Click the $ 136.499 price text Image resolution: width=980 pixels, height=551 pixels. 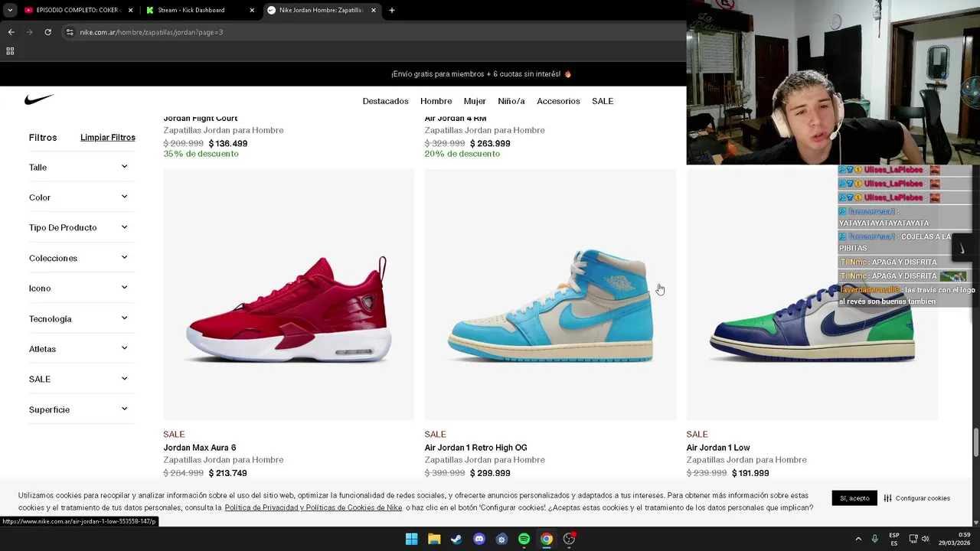(x=228, y=143)
